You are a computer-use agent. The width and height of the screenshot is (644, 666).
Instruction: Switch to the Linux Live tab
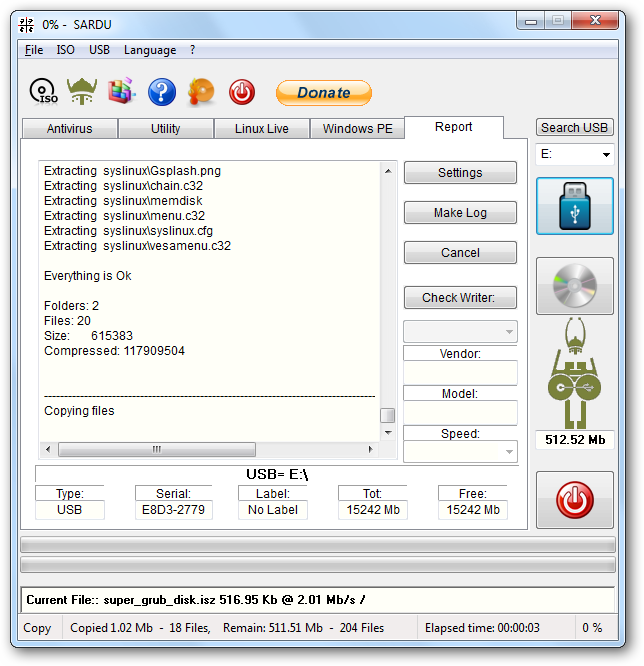click(262, 129)
